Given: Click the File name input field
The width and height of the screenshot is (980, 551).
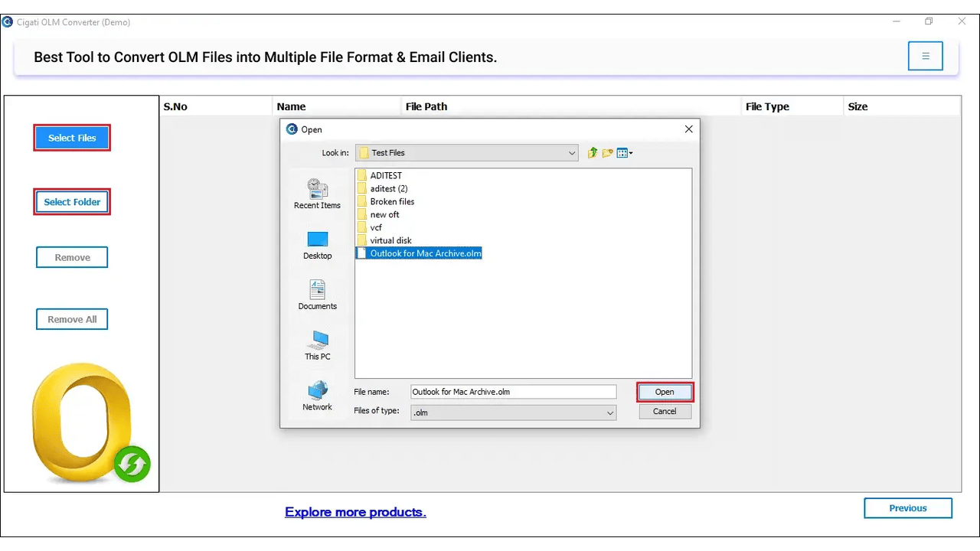Looking at the screenshot, I should [513, 392].
